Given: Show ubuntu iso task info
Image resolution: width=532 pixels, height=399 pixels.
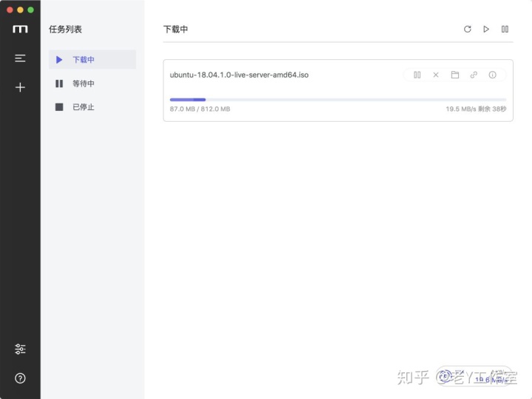Looking at the screenshot, I should [492, 75].
